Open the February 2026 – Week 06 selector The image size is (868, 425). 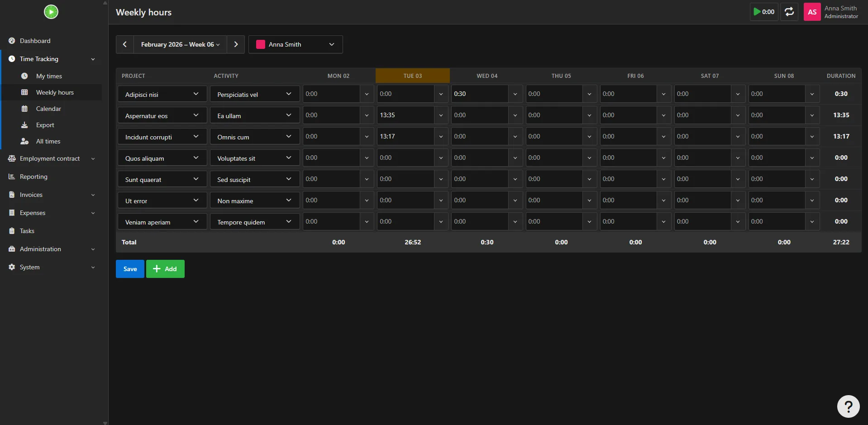point(180,44)
